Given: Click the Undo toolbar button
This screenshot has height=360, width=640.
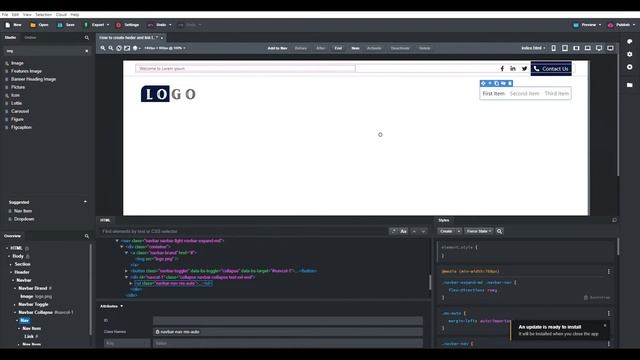Looking at the screenshot, I should (x=157, y=25).
